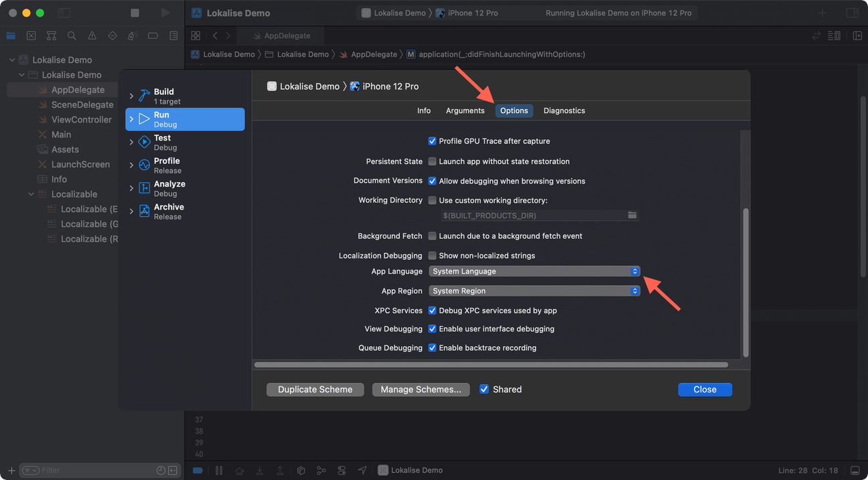The height and width of the screenshot is (480, 868).
Task: Switch to the Arguments tab
Action: coord(465,110)
